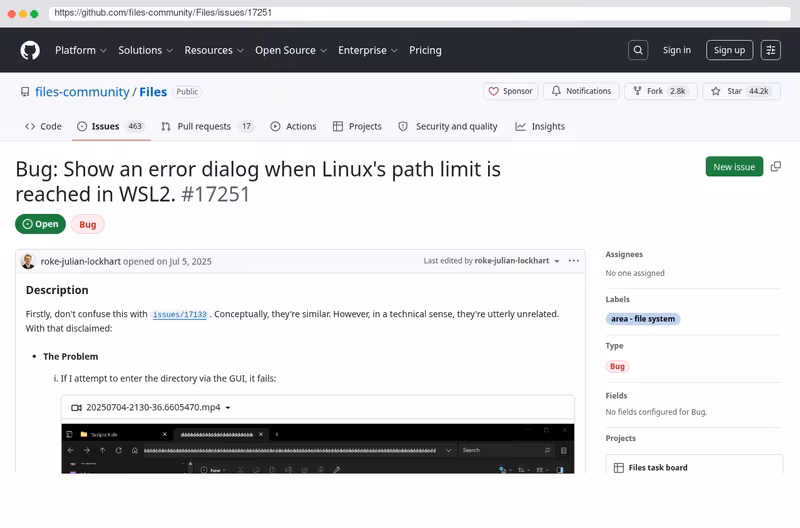
Task: Expand the address bar chevron in the video
Action: click(x=448, y=450)
